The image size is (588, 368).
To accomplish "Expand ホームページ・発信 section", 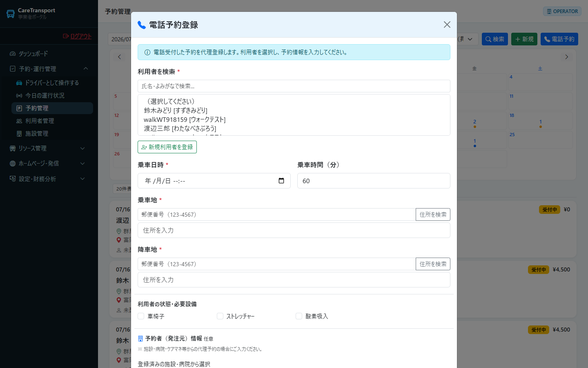I will (x=49, y=163).
